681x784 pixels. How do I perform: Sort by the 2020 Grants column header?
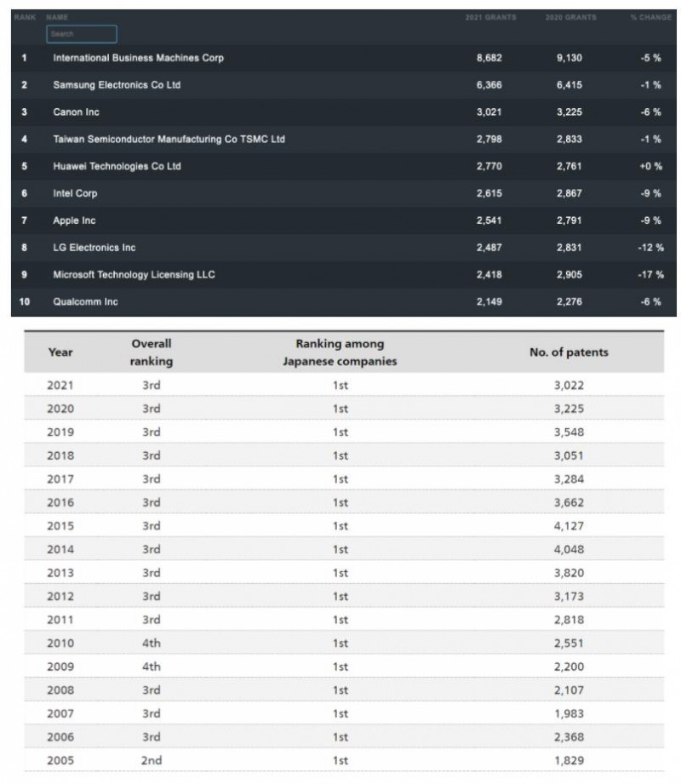coord(570,17)
